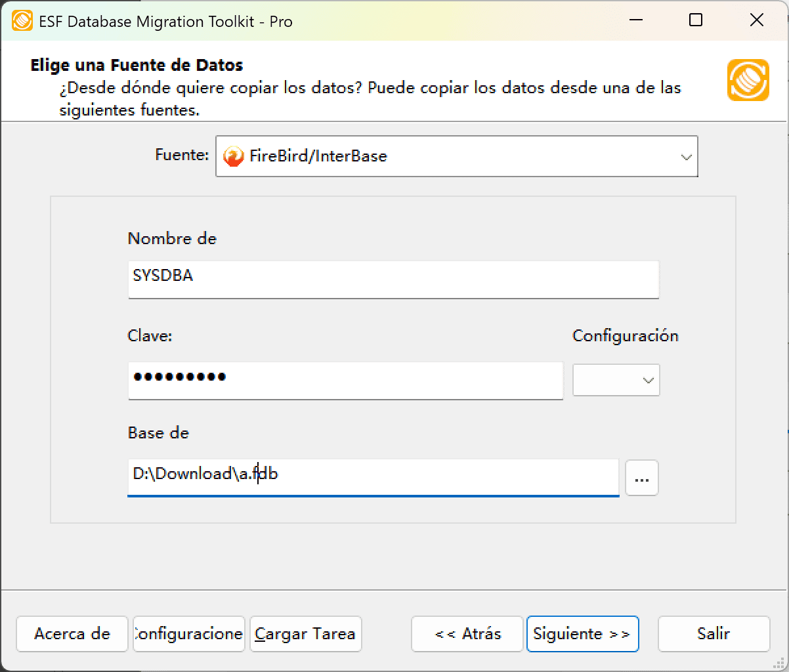Click the Atrás navigation button
The width and height of the screenshot is (789, 672).
pos(467,634)
